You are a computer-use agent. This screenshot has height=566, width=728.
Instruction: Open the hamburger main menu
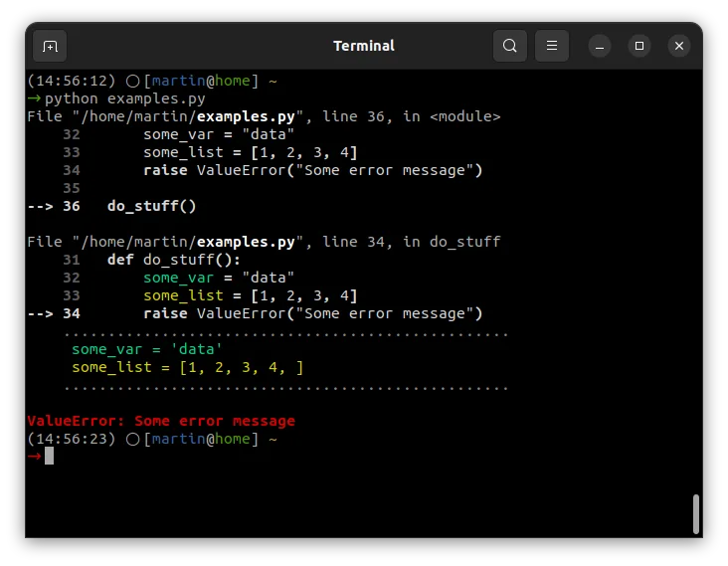tap(552, 46)
